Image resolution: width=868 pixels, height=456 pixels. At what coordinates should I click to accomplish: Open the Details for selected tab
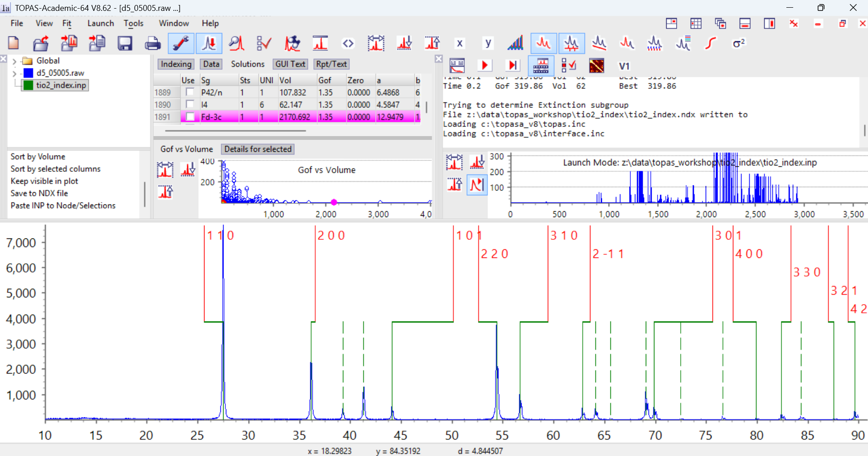click(x=258, y=149)
